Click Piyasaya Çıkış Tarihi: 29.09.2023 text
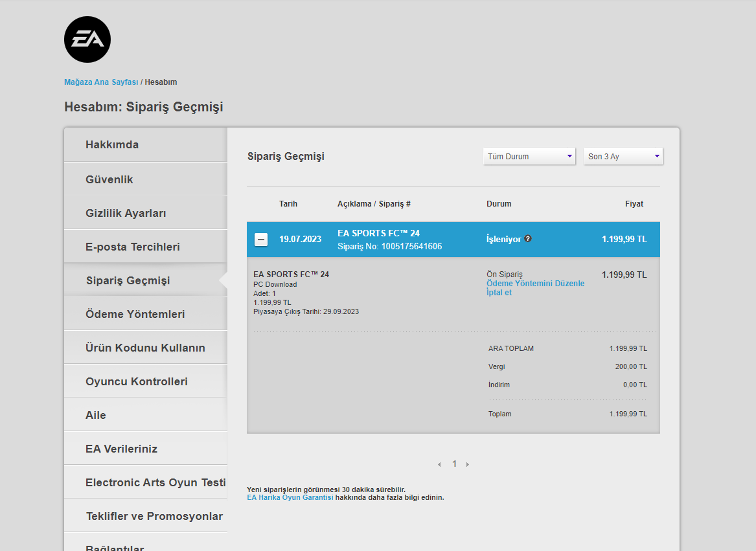 pyautogui.click(x=306, y=312)
